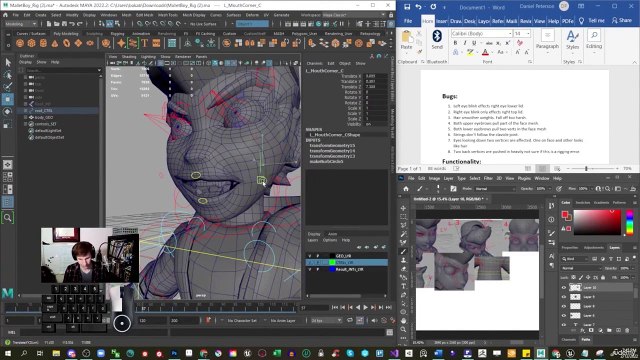640x360 pixels.
Task: Select the Brush tool in Photoshop toolbar
Action: [x=403, y=251]
